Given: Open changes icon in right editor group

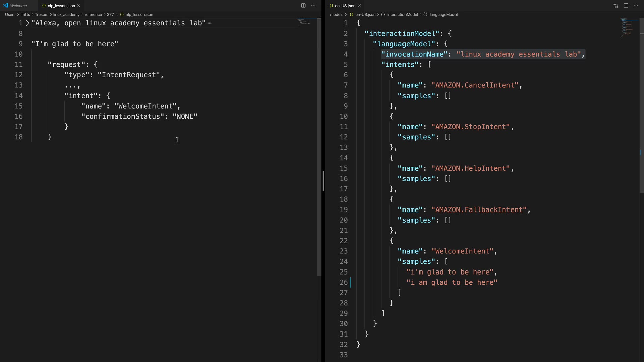Looking at the screenshot, I should pos(615,6).
